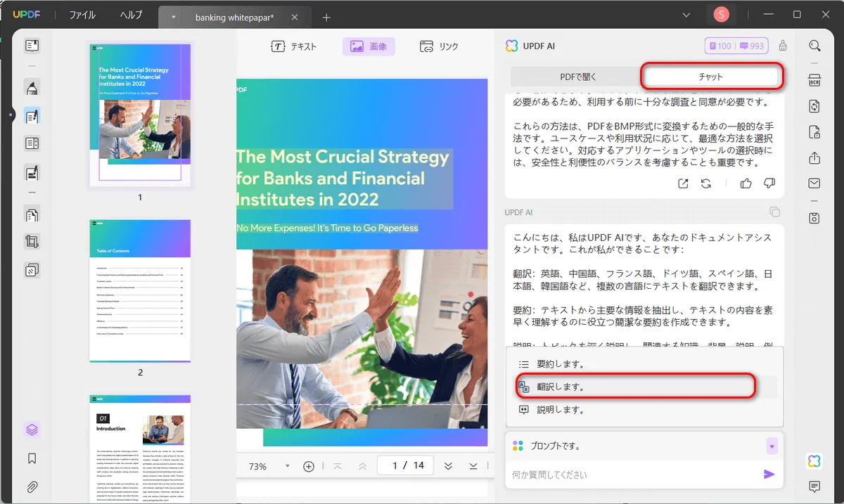Select the テキスト edit tool
Viewport: 844px width, 504px height.
tap(294, 46)
